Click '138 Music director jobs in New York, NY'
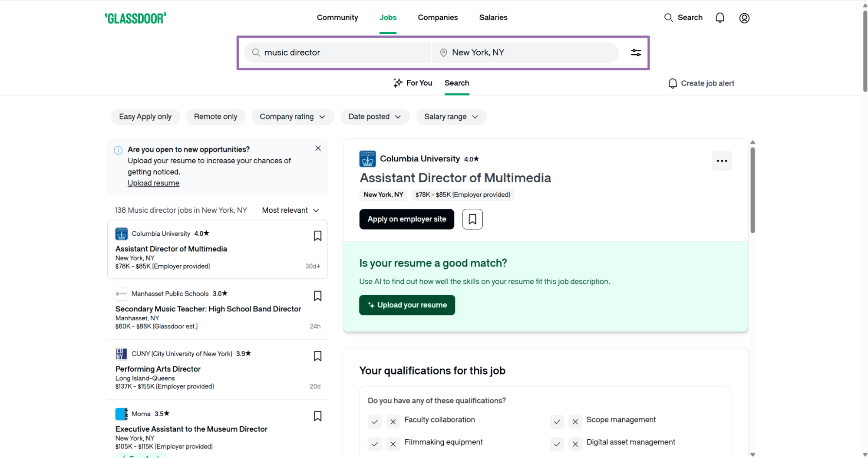The width and height of the screenshot is (868, 458). coord(181,210)
